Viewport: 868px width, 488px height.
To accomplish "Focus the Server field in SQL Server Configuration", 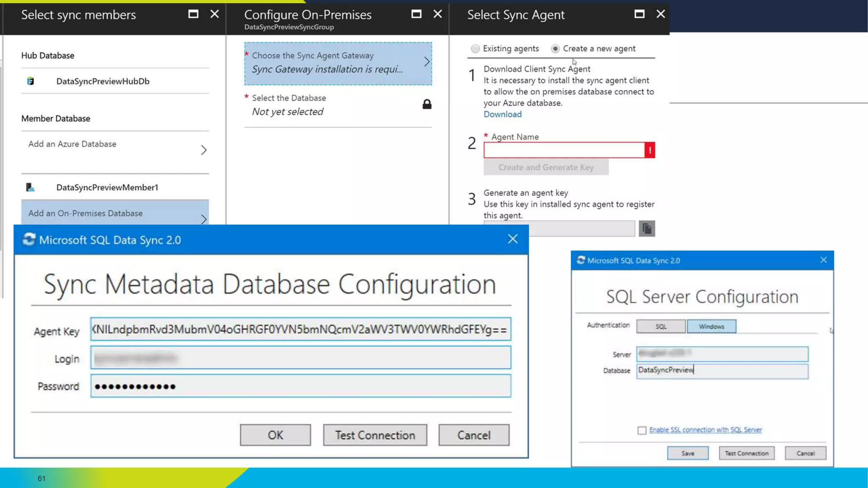I will click(722, 354).
